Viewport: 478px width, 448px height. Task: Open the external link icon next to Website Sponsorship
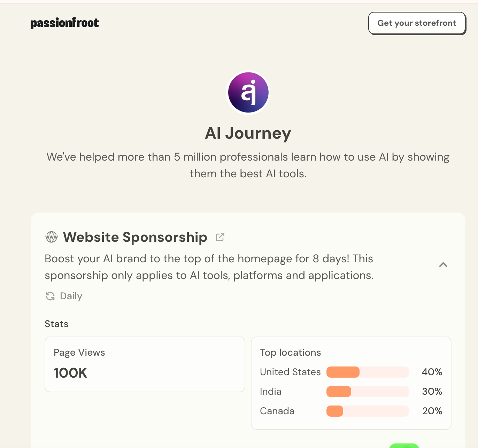point(220,237)
